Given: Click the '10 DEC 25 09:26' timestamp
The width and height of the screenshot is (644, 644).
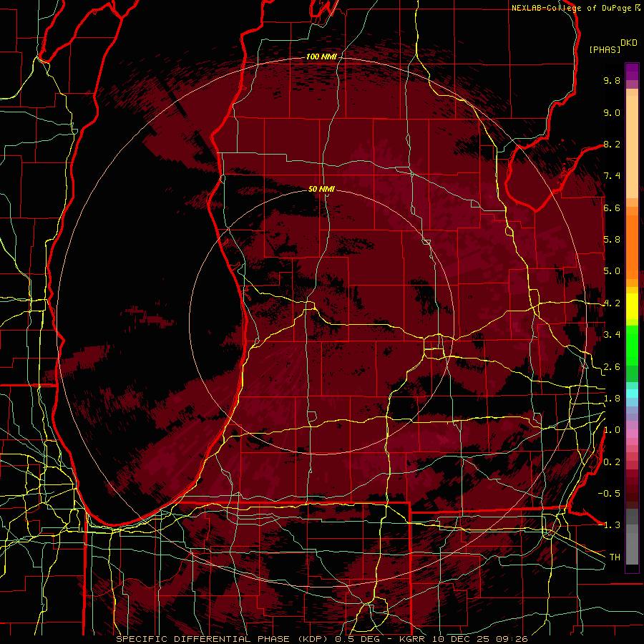Looking at the screenshot, I should click(x=479, y=639).
